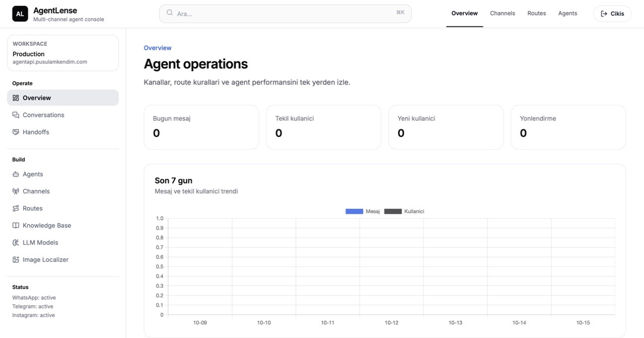Click 'Instagram: active' status text
Screen dimensions: 644x338
click(x=33, y=315)
